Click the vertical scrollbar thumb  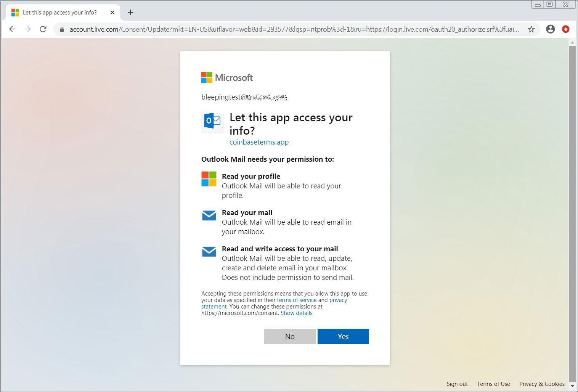pyautogui.click(x=572, y=214)
